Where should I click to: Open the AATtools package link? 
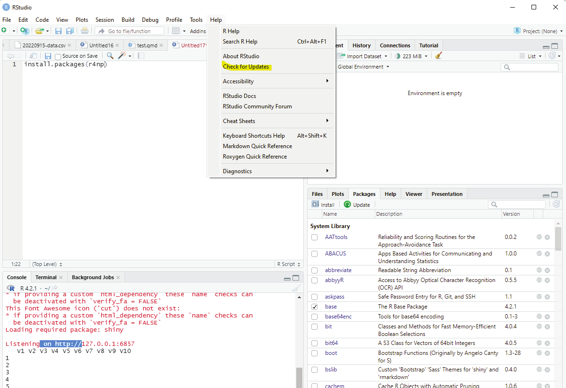336,237
